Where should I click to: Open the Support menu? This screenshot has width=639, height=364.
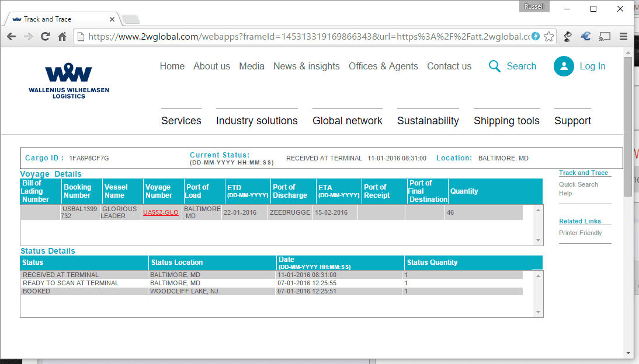pos(572,121)
